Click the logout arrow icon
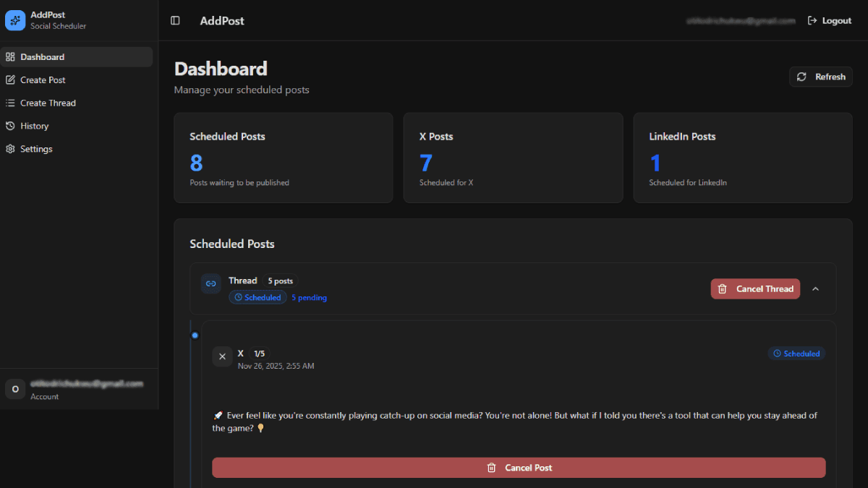Image resolution: width=868 pixels, height=488 pixels. [811, 20]
